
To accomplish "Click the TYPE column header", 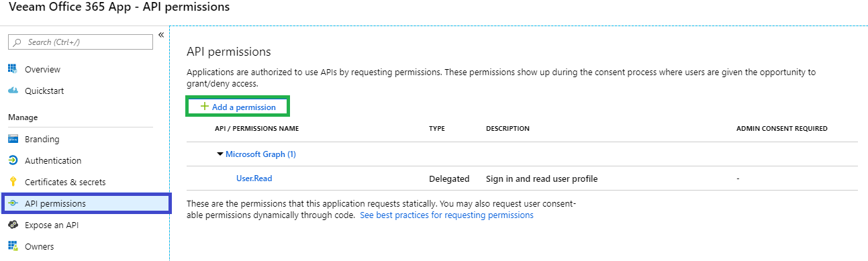I will (x=437, y=129).
